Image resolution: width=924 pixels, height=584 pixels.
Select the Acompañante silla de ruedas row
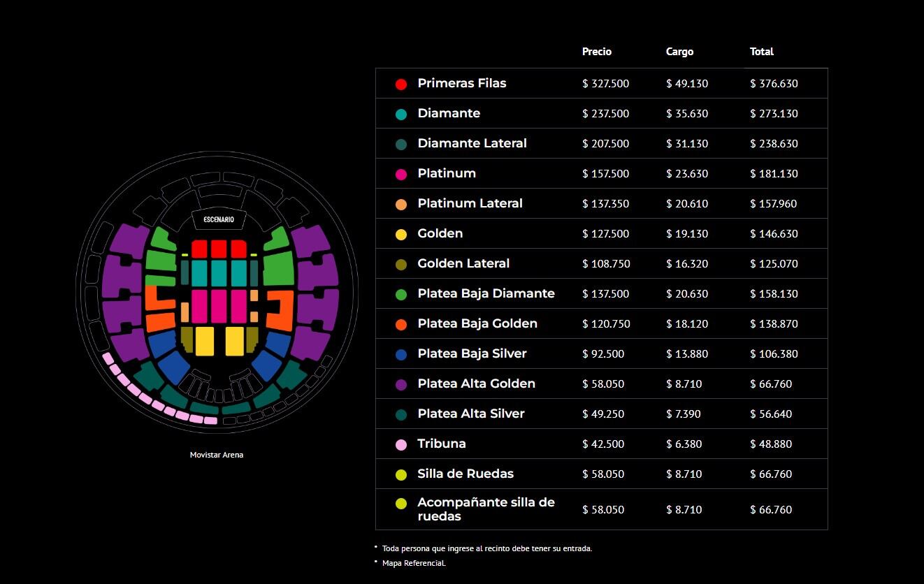pyautogui.click(x=486, y=509)
